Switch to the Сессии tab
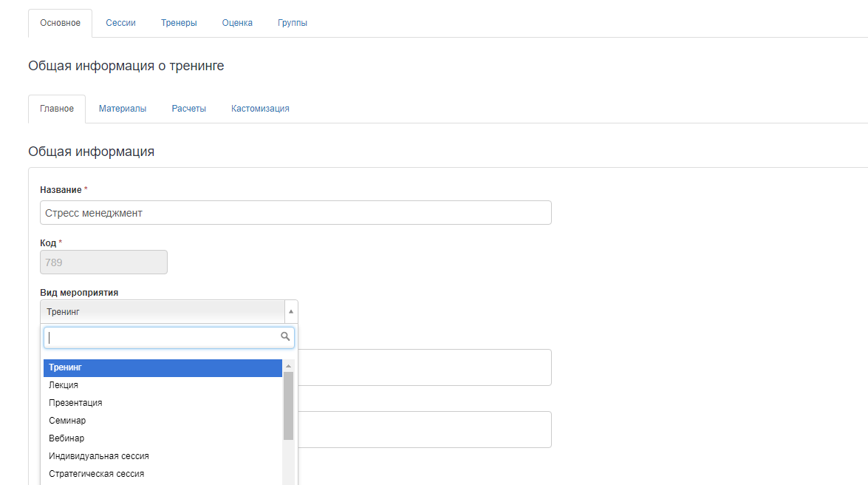 coord(120,23)
